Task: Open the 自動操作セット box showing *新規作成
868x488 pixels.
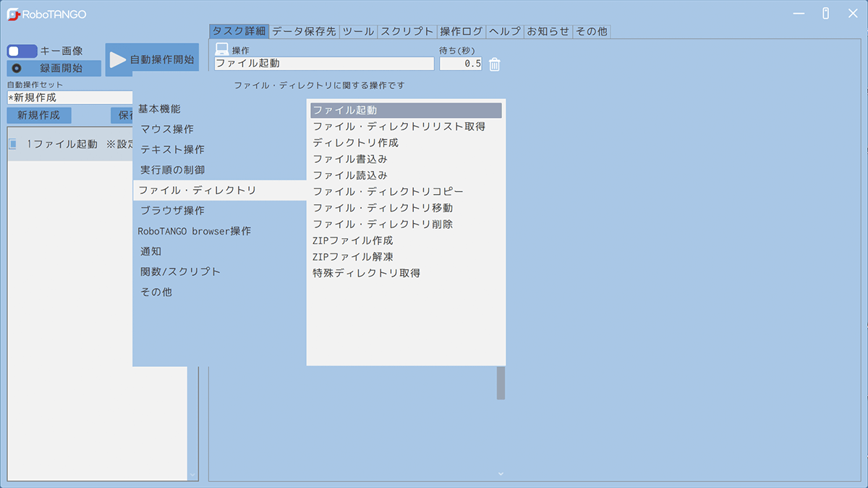Action: click(69, 97)
